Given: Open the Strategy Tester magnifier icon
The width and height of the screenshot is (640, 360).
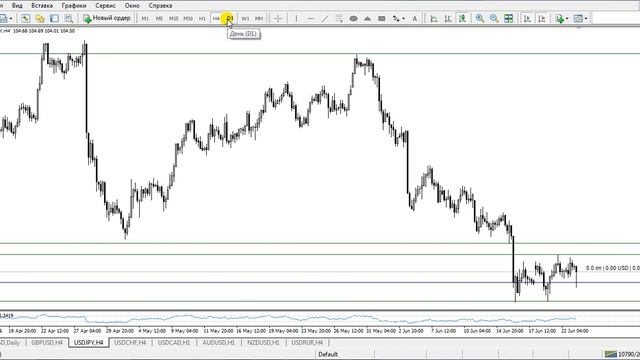Looking at the screenshot, I should click(x=69, y=18).
